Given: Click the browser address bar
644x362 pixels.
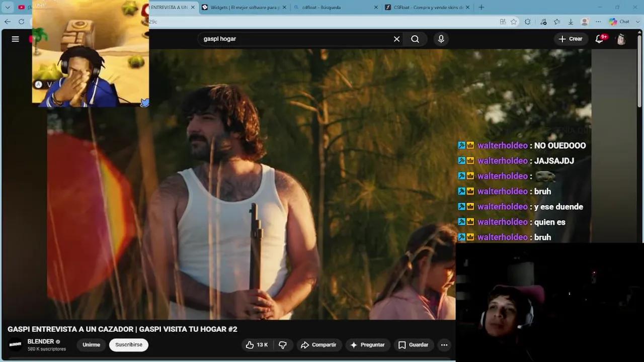Looking at the screenshot, I should coord(322,22).
